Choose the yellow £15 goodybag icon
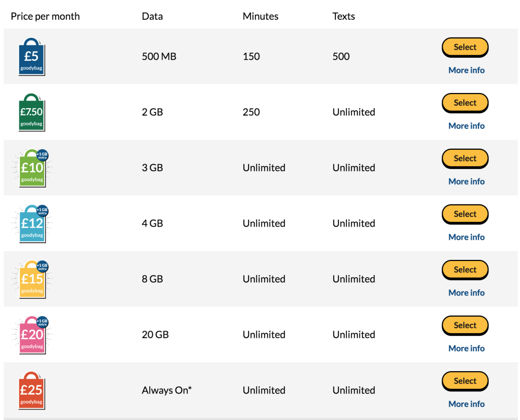520x420 pixels. click(32, 280)
